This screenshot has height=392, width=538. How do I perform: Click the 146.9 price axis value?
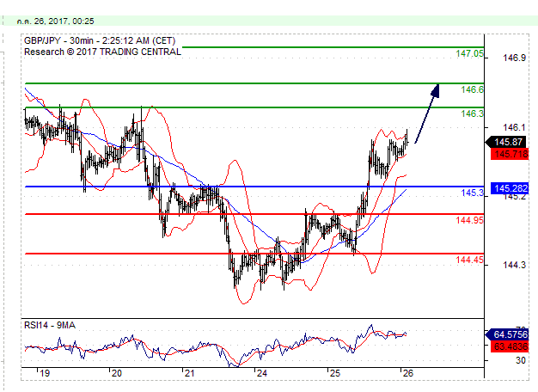coord(514,58)
